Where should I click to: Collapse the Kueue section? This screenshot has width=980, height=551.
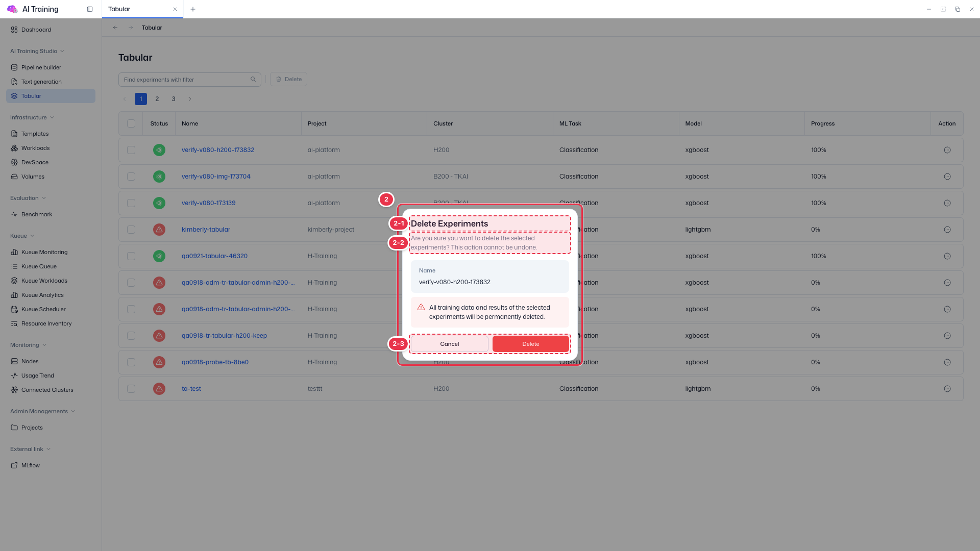pos(22,236)
